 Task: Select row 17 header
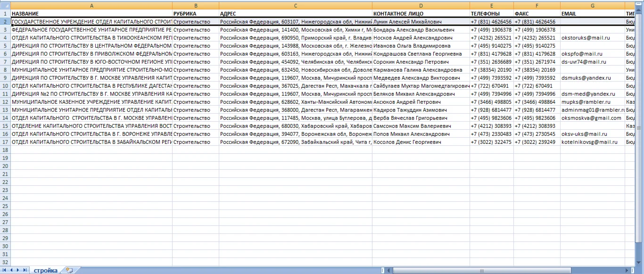tap(5, 142)
